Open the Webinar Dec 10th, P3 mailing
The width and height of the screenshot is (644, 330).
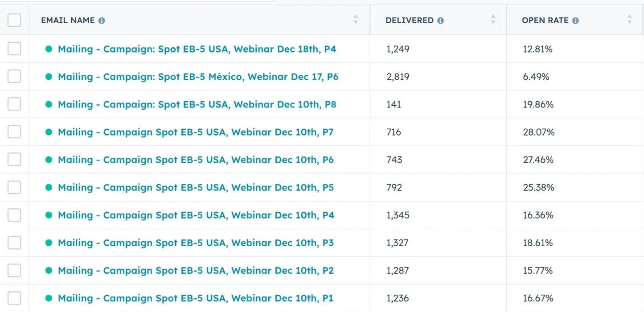click(x=196, y=243)
